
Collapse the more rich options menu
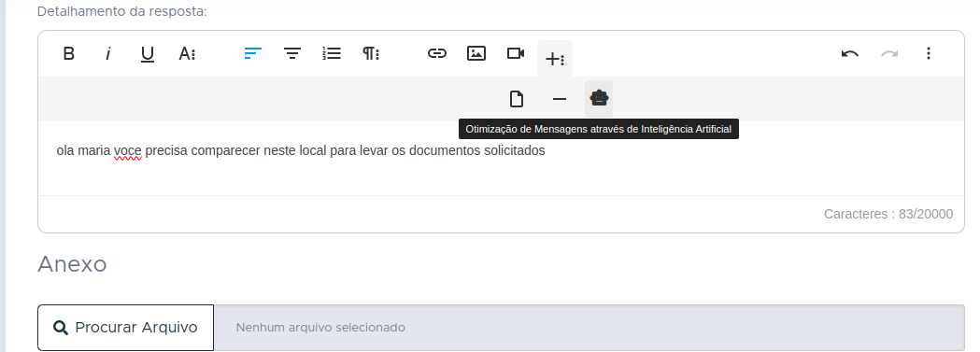pyautogui.click(x=555, y=59)
